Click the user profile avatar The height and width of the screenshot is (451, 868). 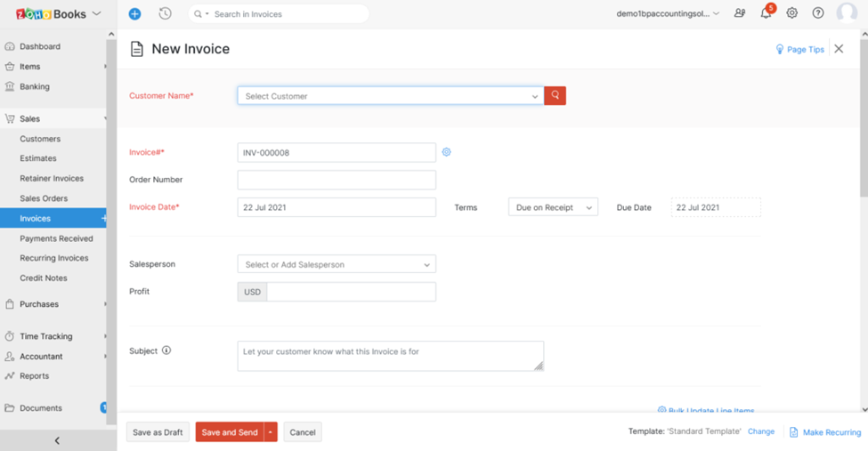coord(847,12)
